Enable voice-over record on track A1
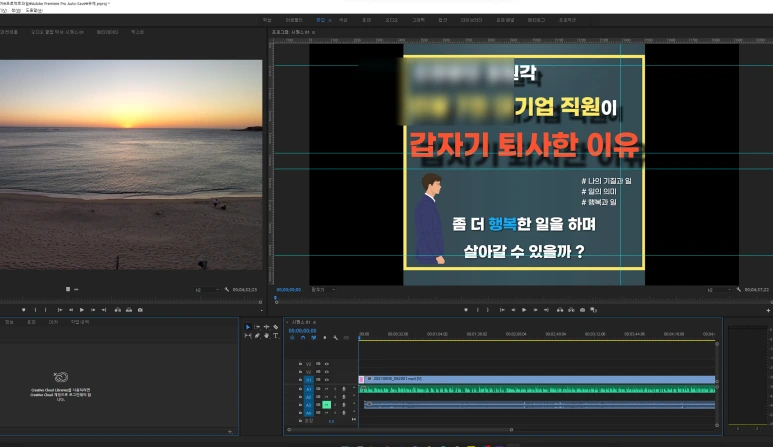The height and width of the screenshot is (447, 773). point(344,389)
